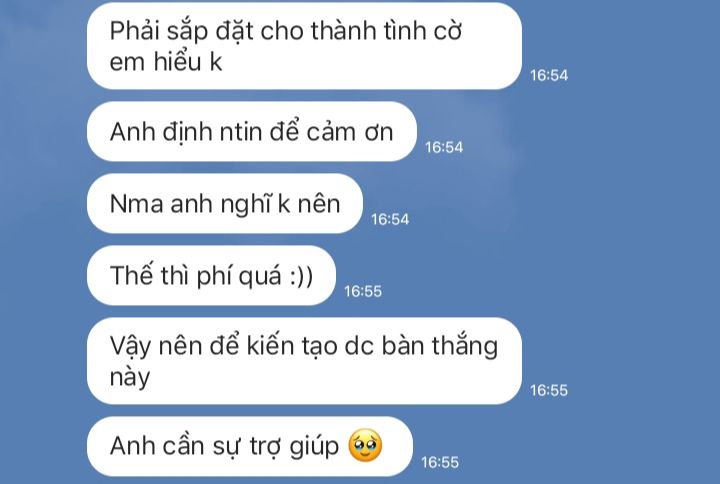Open the 'Vậy nên để kiến tạo dc bàn thắng này' message
The height and width of the screenshot is (484, 720).
tap(304, 361)
